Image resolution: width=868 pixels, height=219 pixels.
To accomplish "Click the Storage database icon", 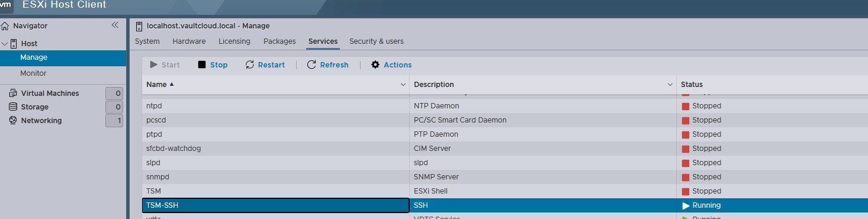I will [13, 107].
